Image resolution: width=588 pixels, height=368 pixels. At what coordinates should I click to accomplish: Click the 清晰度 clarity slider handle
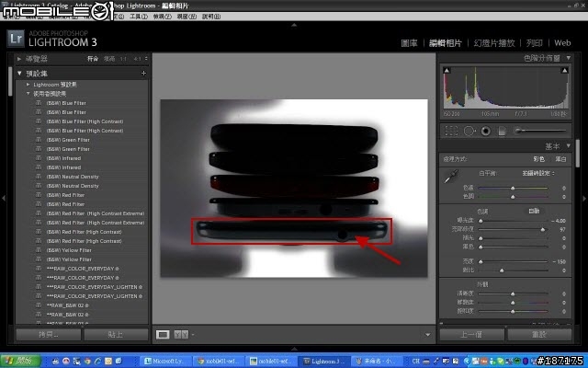(x=513, y=293)
